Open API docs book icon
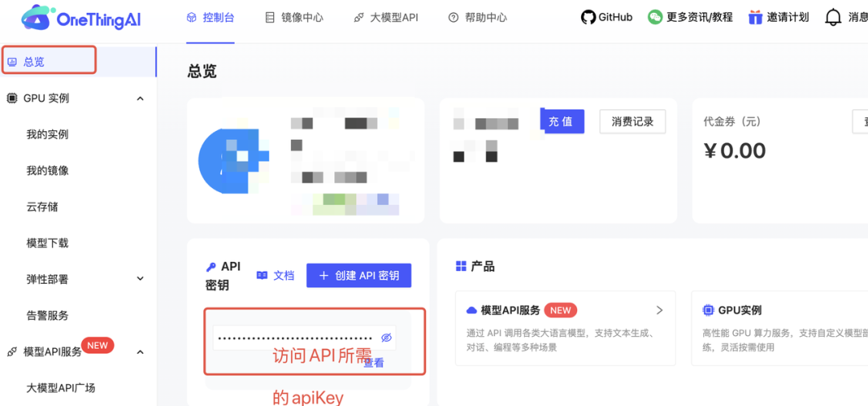This screenshot has width=868, height=406. pos(262,275)
